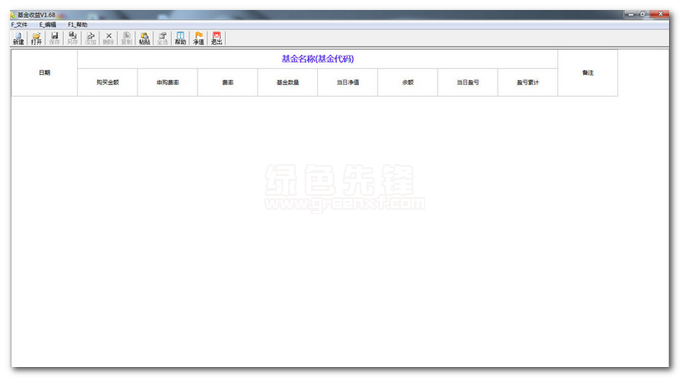Open the F1_帮助 menu

pos(77,25)
